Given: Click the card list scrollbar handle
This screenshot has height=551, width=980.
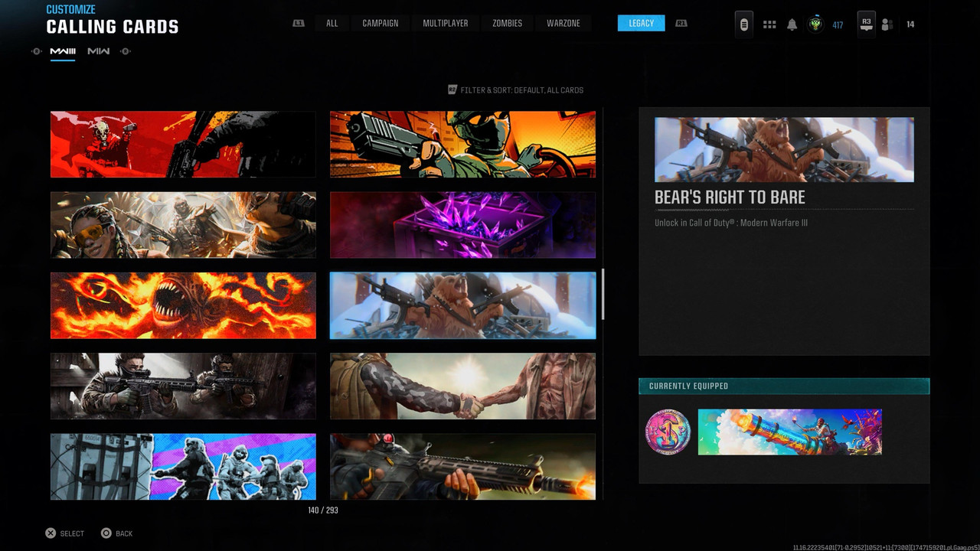Looking at the screenshot, I should click(x=603, y=294).
